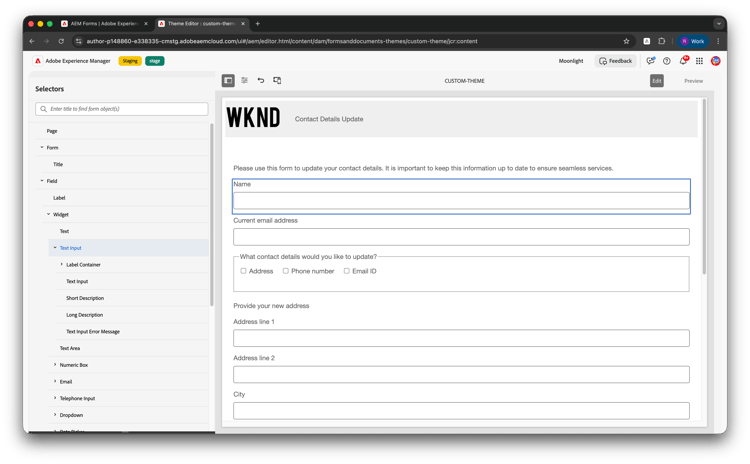The width and height of the screenshot is (750, 464).
Task: Toggle the side panel icon in editor toolbar
Action: 228,80
